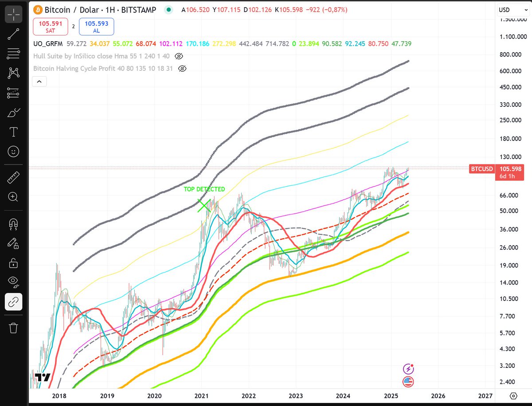Click the BTCUSD price label tag
The width and height of the screenshot is (532, 406).
(x=483, y=169)
